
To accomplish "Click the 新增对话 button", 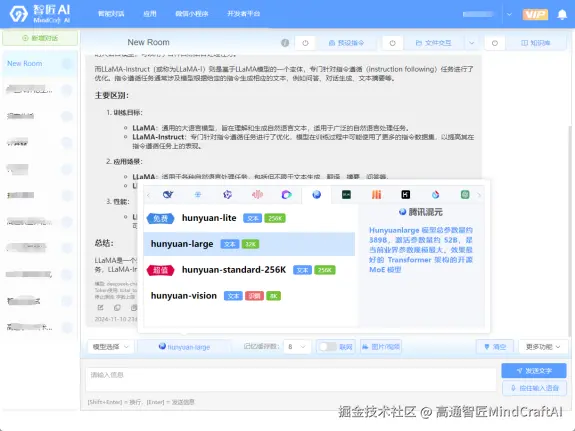I will point(40,38).
